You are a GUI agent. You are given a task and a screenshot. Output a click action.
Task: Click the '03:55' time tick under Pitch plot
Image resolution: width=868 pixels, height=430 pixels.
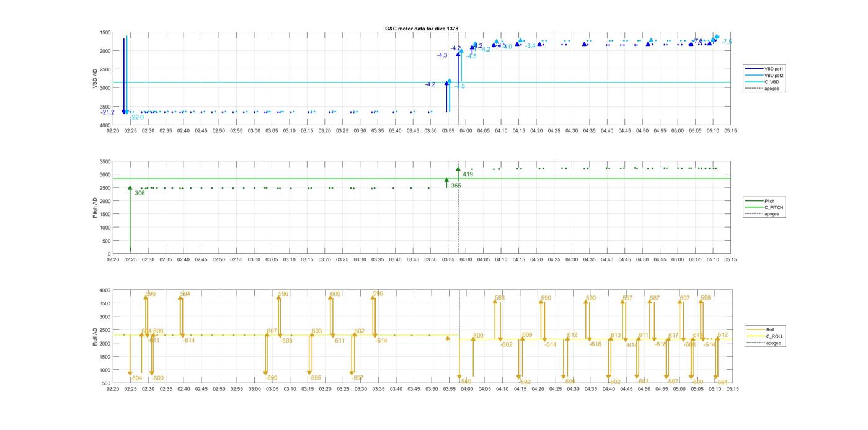(449, 260)
